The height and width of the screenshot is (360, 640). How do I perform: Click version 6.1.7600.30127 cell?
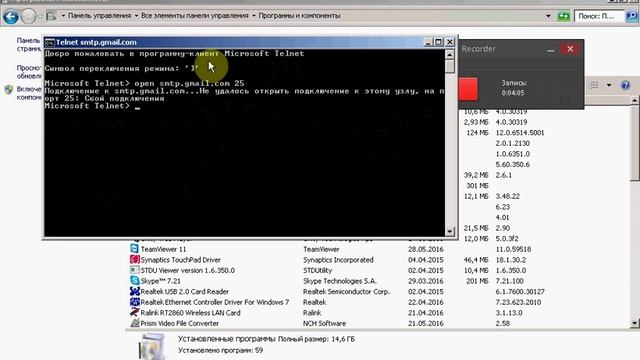[520, 291]
